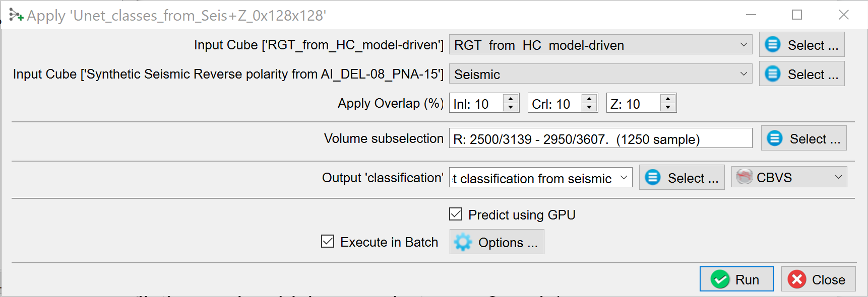Click Select button for RGT input cube
The image size is (868, 297).
[x=801, y=45]
